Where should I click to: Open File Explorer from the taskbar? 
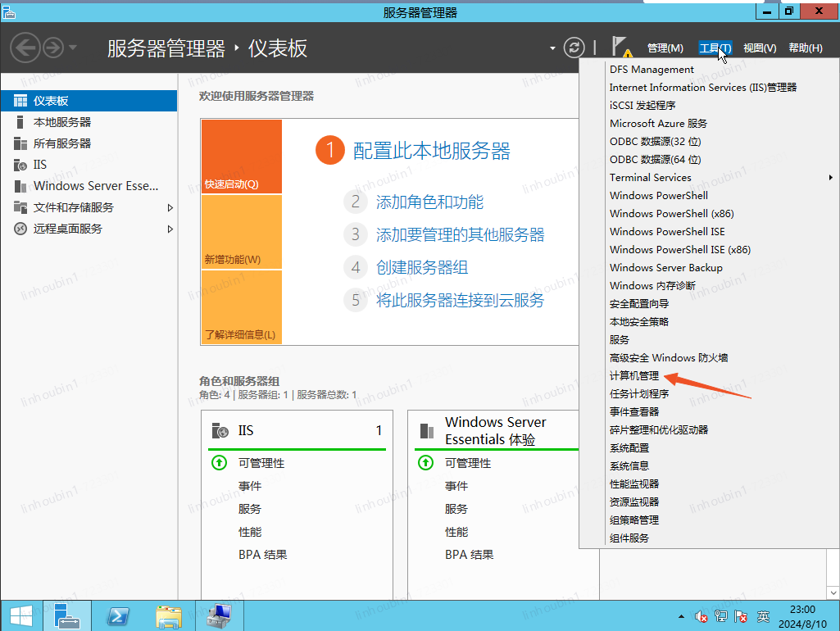click(x=168, y=616)
